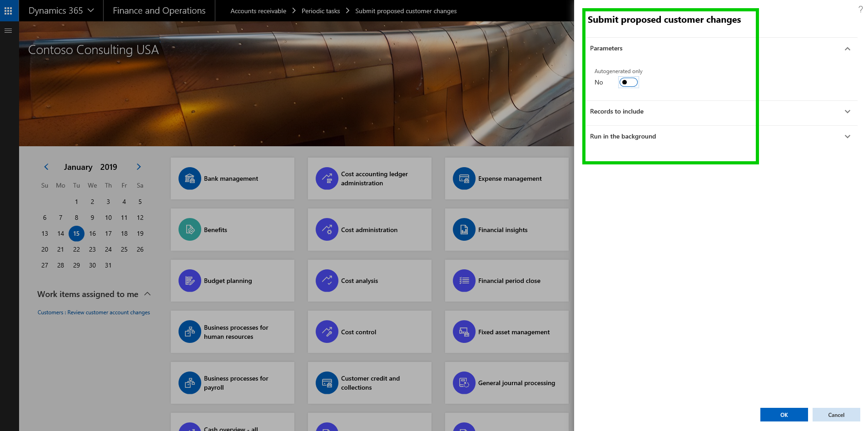Screen dimensions: 868x431
Task: Open the Dynamics 365 dropdown menu
Action: point(61,10)
